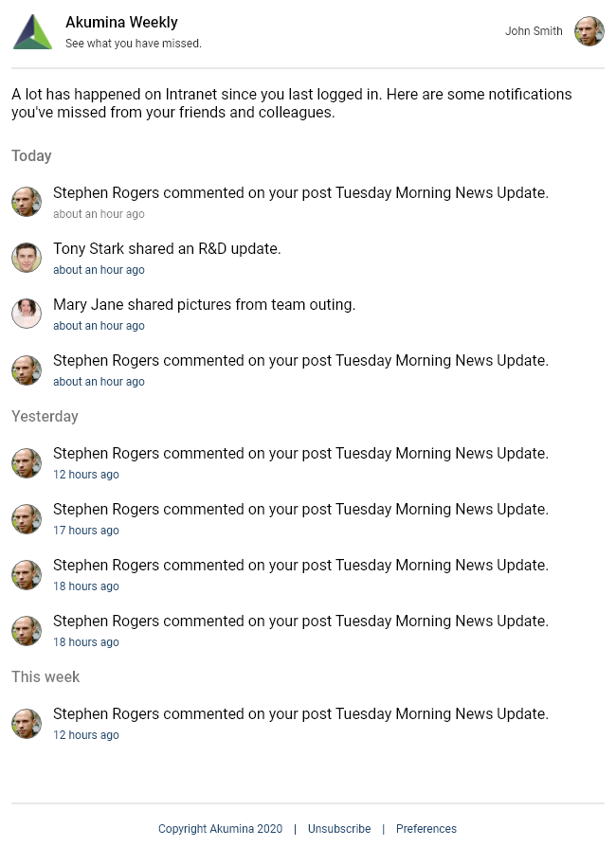Open the This week Stephen Rogers comment notification
Viewport: 616px width, 847px height.
pyautogui.click(x=300, y=714)
